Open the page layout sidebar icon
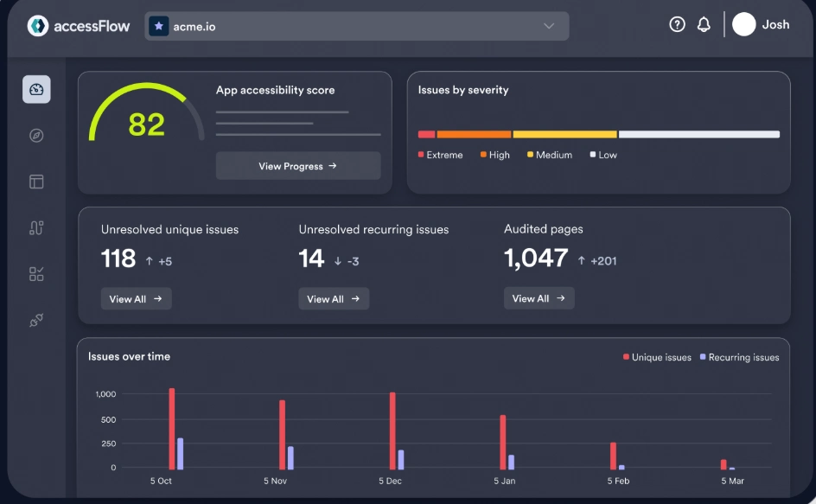The image size is (816, 504). tap(36, 182)
